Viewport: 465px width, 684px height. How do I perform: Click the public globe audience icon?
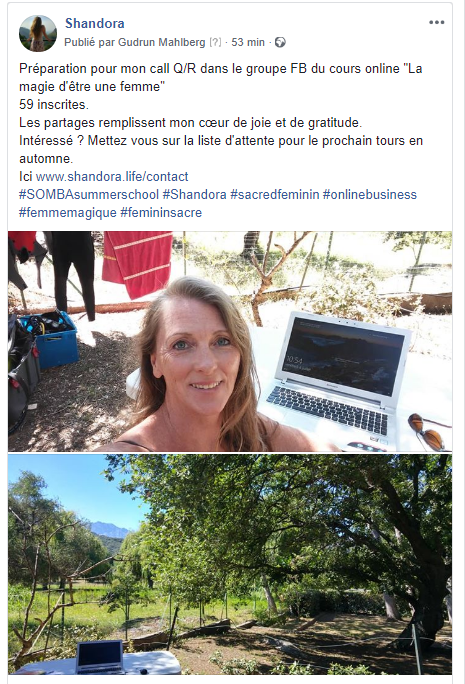point(280,42)
